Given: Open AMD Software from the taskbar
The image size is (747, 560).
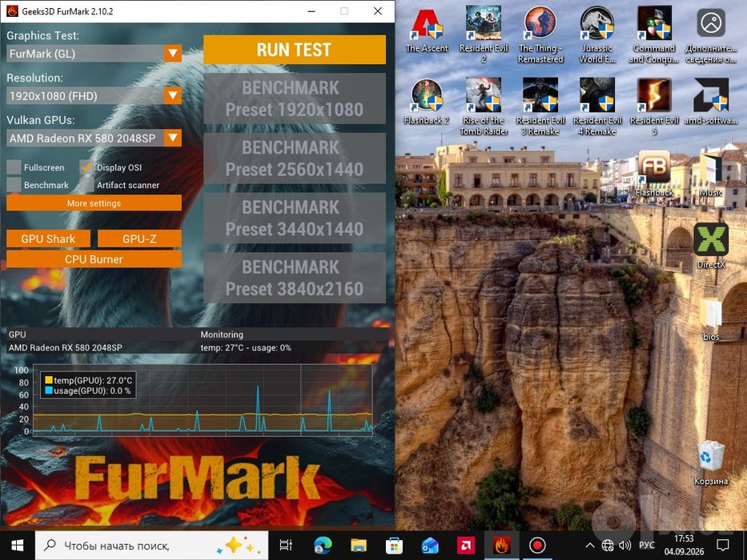Looking at the screenshot, I should [465, 546].
